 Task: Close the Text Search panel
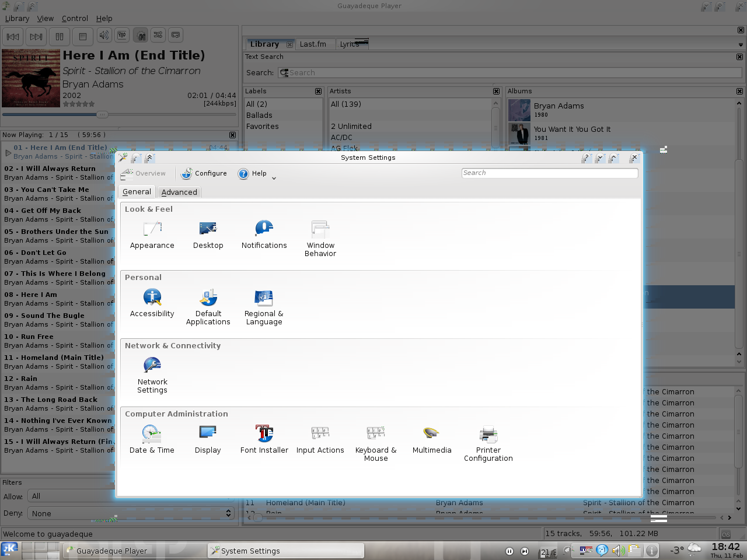(x=739, y=57)
